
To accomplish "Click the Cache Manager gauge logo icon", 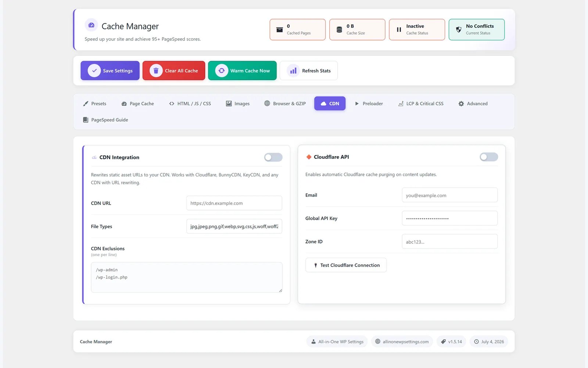I will pyautogui.click(x=92, y=25).
